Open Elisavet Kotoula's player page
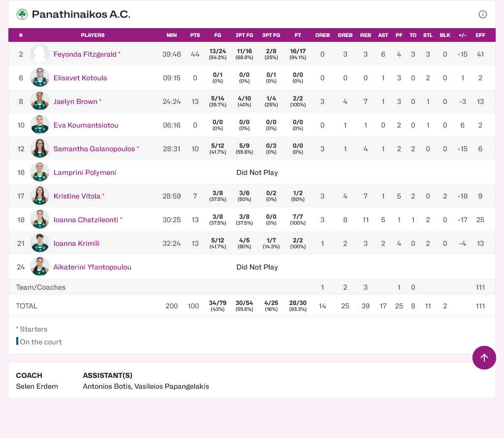The height and width of the screenshot is (438, 504). pyautogui.click(x=80, y=78)
